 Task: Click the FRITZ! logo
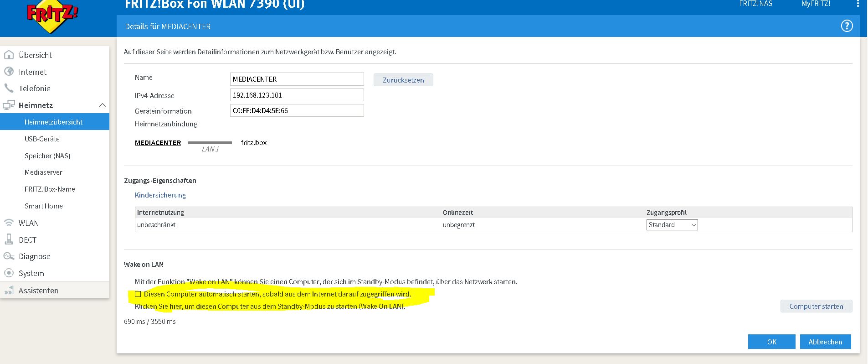coord(52,17)
